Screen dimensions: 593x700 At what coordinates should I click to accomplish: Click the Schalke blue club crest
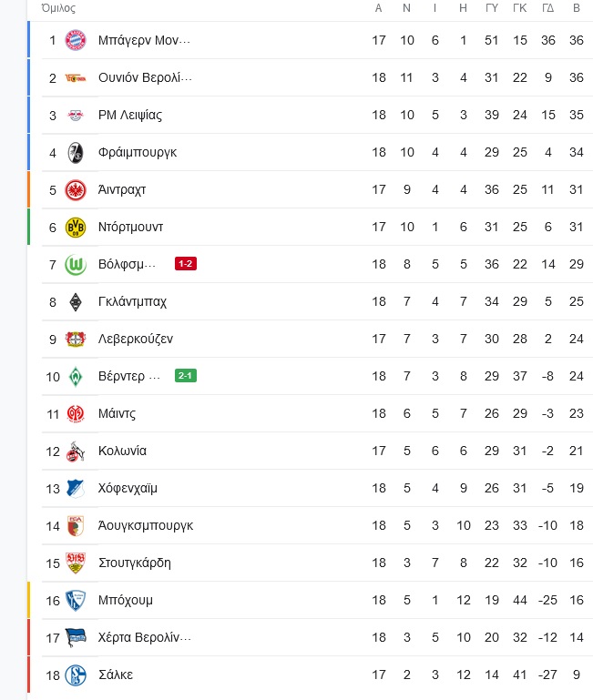coord(75,675)
